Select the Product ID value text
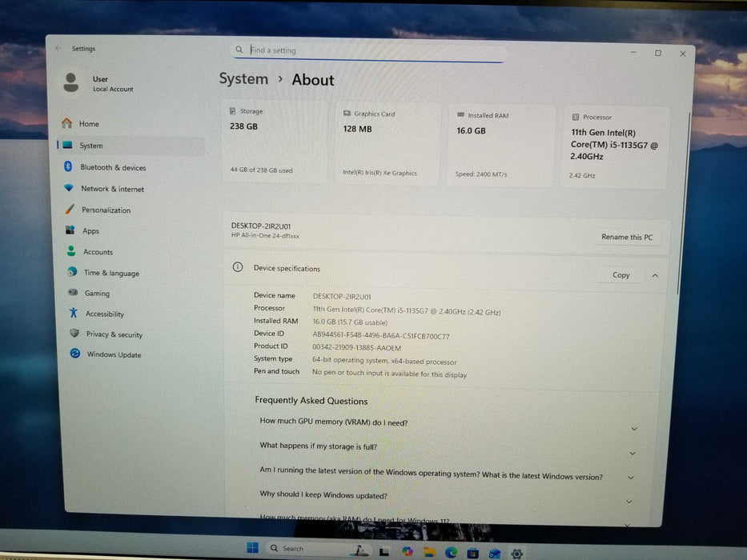This screenshot has height=560, width=747. [x=356, y=348]
